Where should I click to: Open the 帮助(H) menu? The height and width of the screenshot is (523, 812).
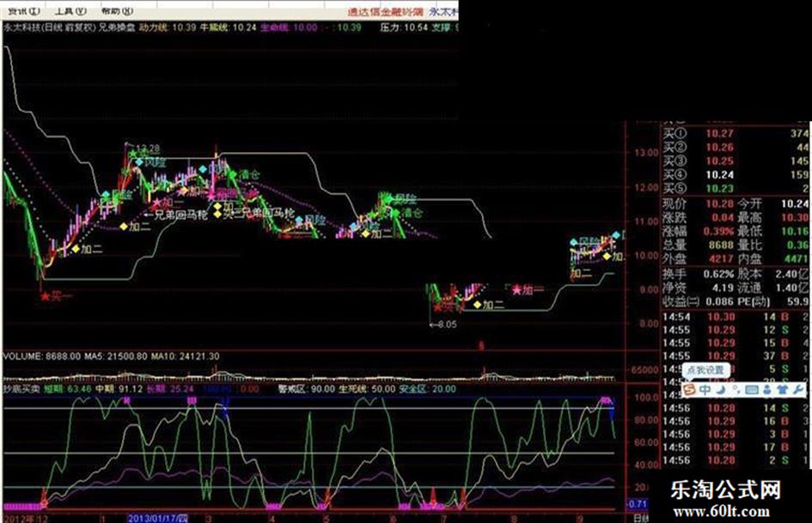tap(117, 10)
